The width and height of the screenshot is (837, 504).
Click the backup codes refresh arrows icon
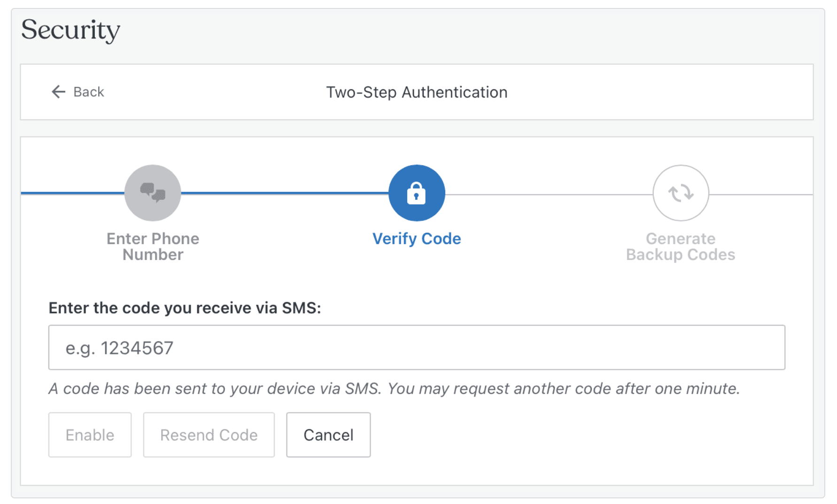click(681, 192)
